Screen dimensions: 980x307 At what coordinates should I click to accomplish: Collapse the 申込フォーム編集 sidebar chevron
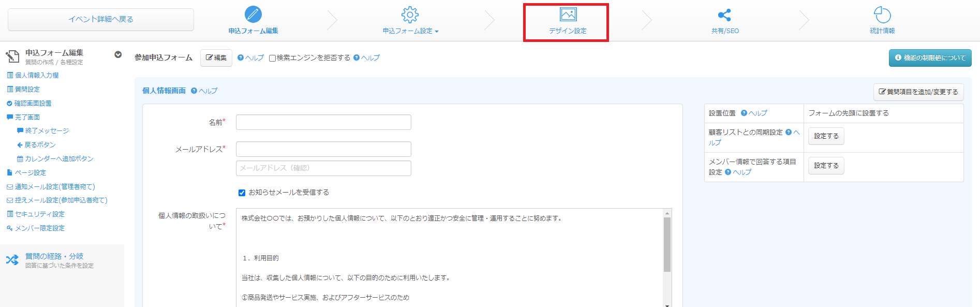(x=118, y=54)
